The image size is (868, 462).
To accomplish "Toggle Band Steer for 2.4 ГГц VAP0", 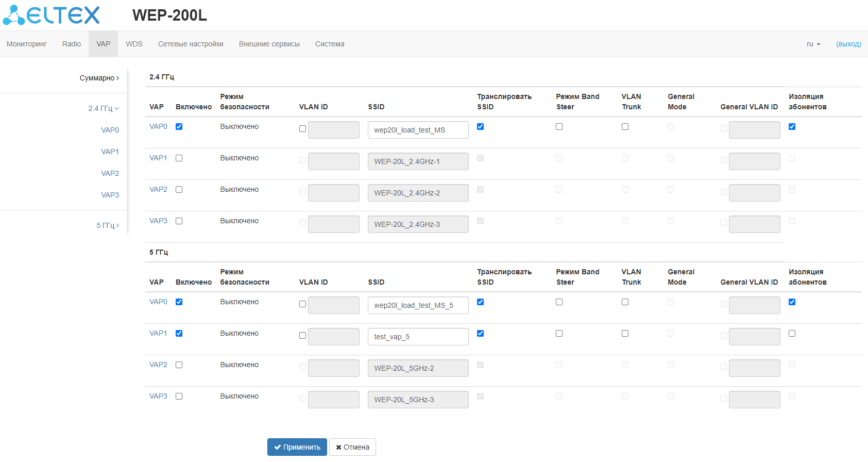I will tap(559, 127).
